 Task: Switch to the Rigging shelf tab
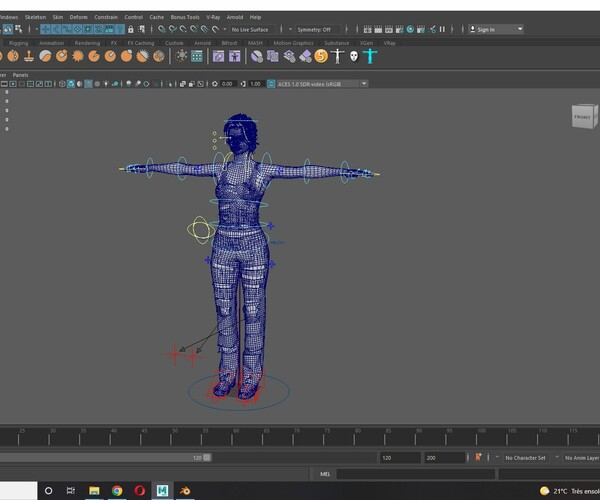18,43
